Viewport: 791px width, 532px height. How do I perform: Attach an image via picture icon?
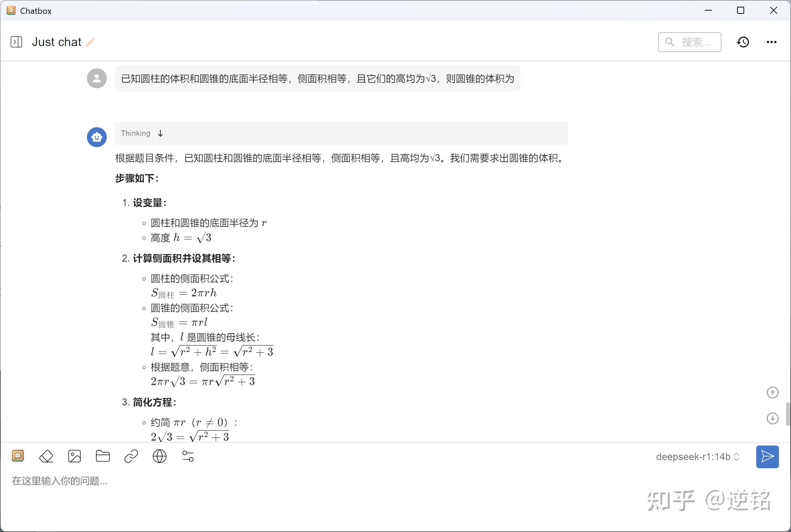point(74,456)
